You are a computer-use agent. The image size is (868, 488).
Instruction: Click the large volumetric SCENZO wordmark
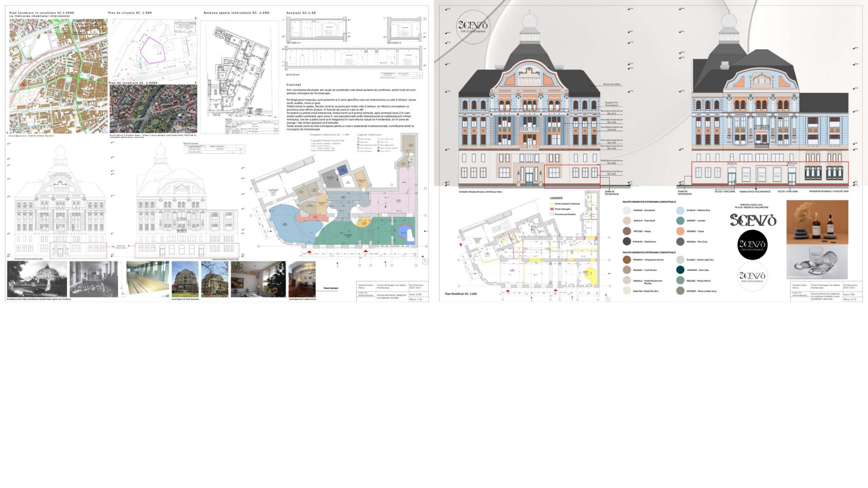click(753, 220)
